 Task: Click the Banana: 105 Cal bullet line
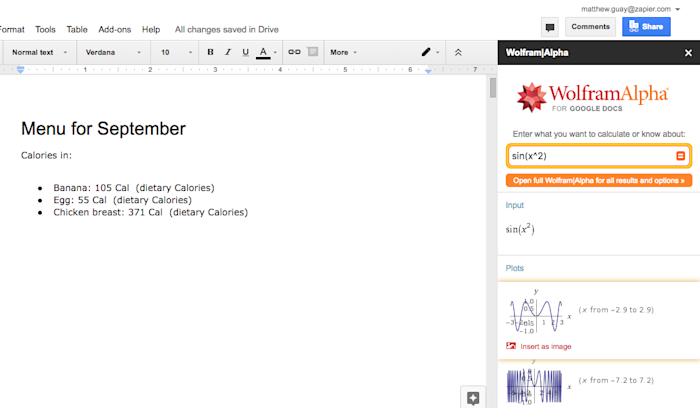click(x=134, y=188)
